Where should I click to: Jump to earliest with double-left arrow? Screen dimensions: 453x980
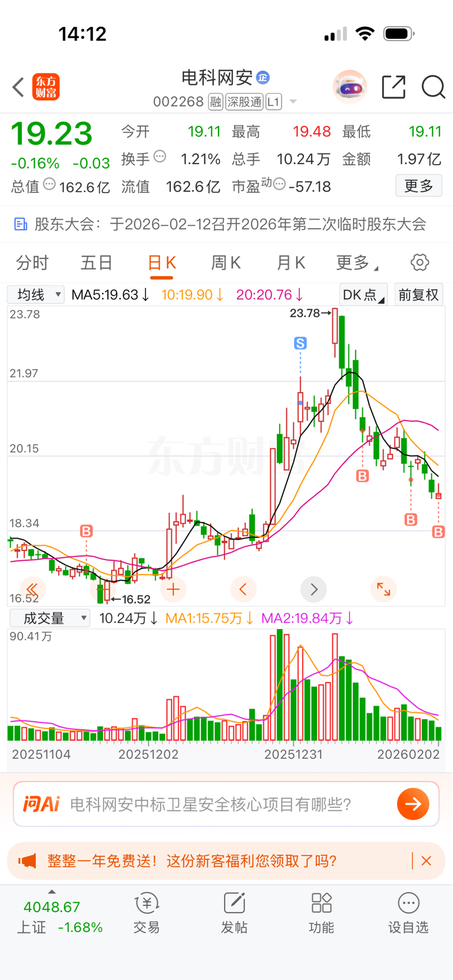pyautogui.click(x=32, y=589)
